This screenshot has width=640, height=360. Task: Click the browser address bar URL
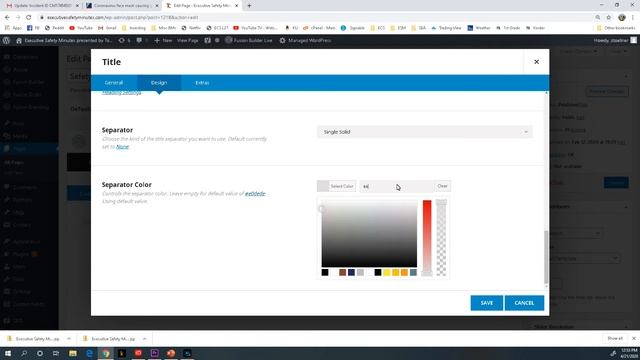[x=122, y=18]
